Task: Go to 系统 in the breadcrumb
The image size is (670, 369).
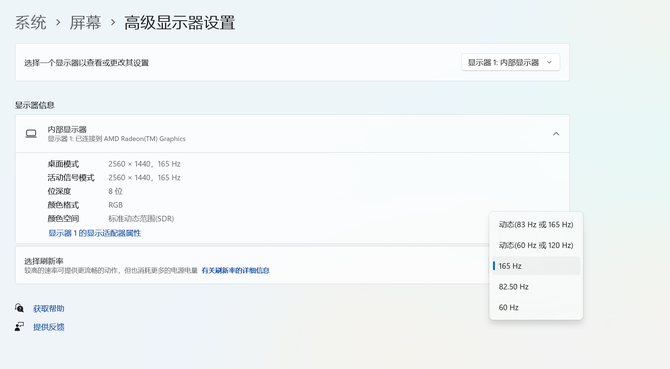Action: coord(30,22)
